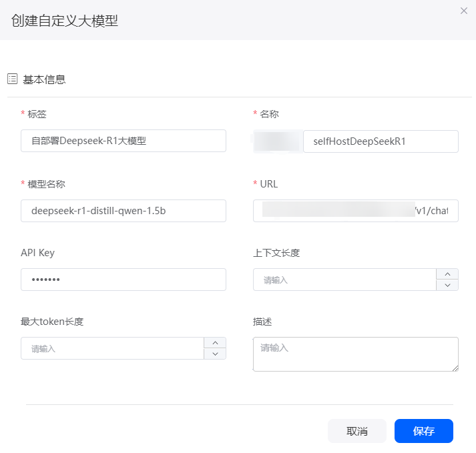Screen dimensions: 476x453
Task: Increase 上下文长度 with up arrow
Action: pyautogui.click(x=447, y=274)
